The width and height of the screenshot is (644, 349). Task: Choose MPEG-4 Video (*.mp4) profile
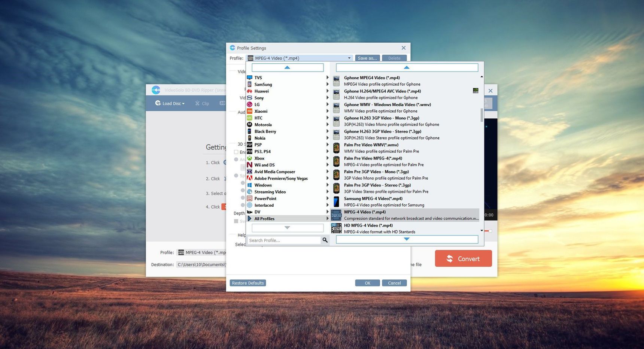click(405, 215)
